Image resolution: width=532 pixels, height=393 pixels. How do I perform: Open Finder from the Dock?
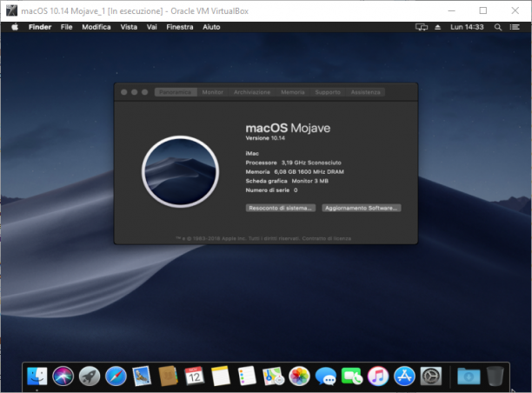click(37, 376)
